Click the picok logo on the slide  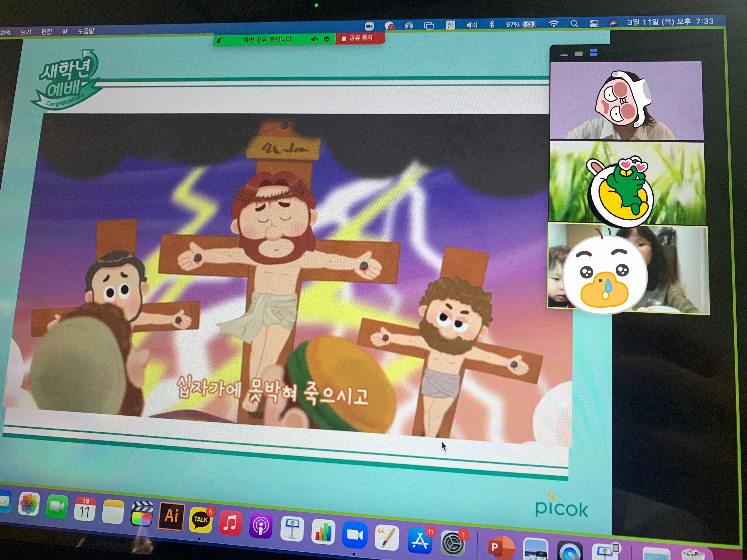click(x=561, y=506)
